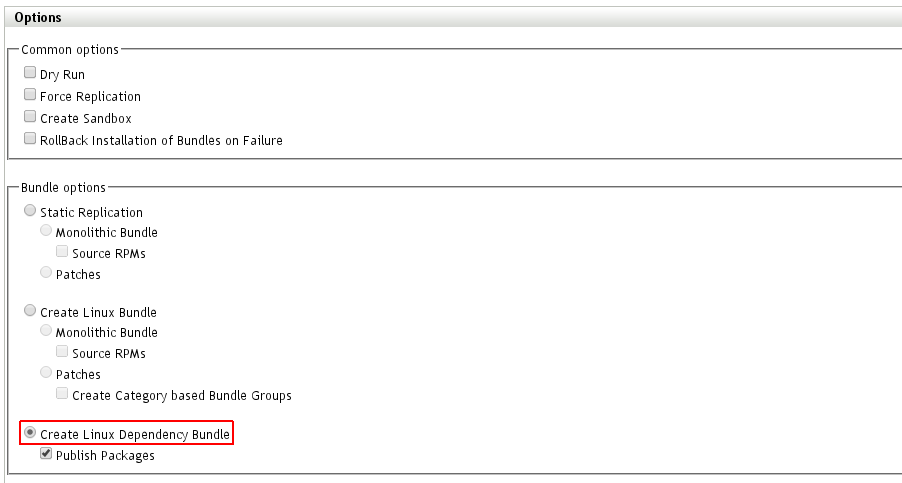Screen dimensions: 902x483
Task: Choose Monolithic Bundle under Static Replication
Action: pos(46,231)
